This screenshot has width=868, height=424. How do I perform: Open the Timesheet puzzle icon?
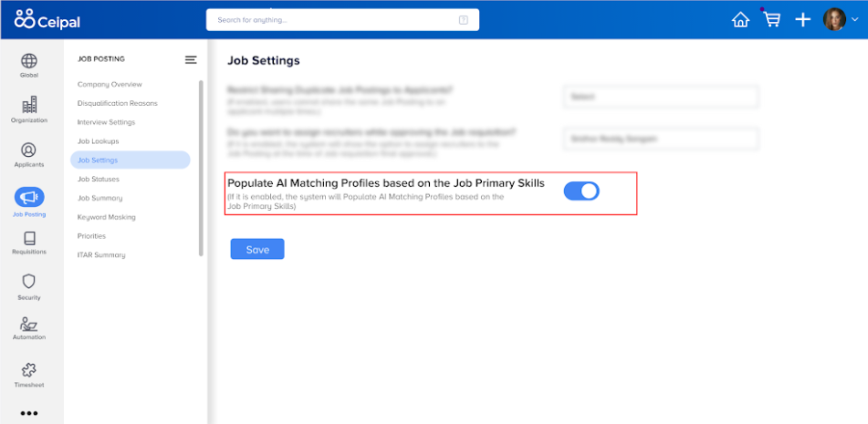[29, 370]
